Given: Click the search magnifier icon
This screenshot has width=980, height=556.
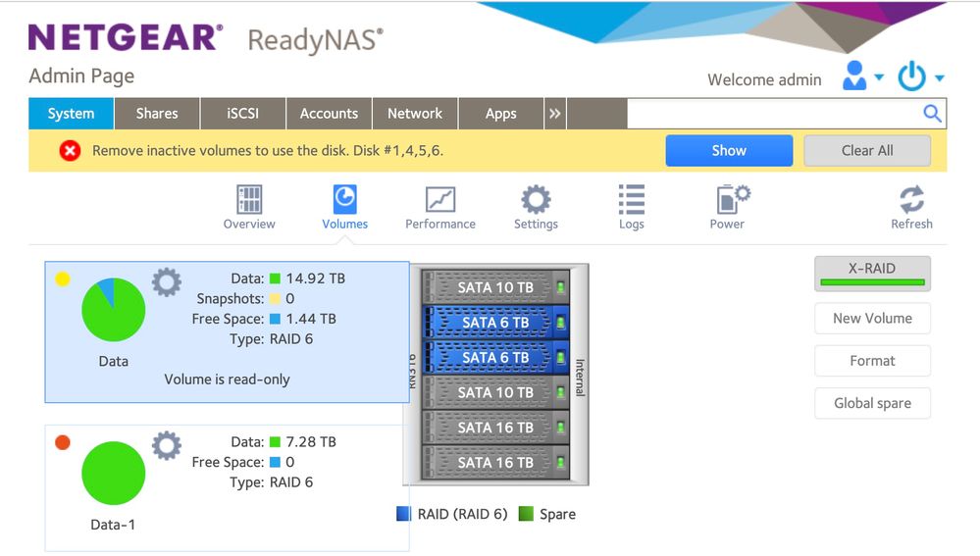Looking at the screenshot, I should (932, 114).
